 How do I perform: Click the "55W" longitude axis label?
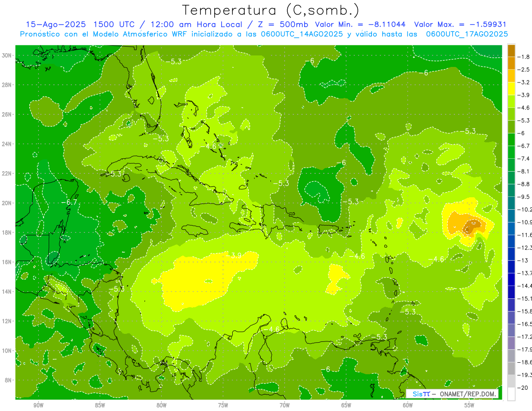point(469,405)
